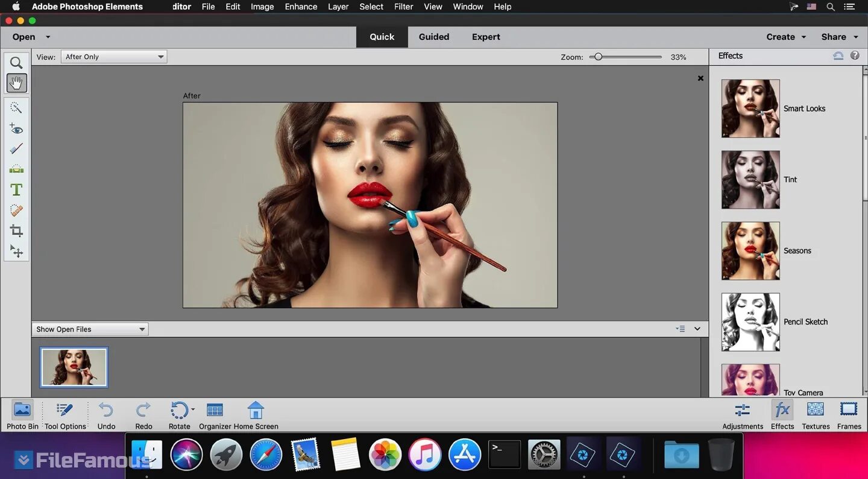
Task: Click the Effects panel reset icon
Action: click(838, 56)
